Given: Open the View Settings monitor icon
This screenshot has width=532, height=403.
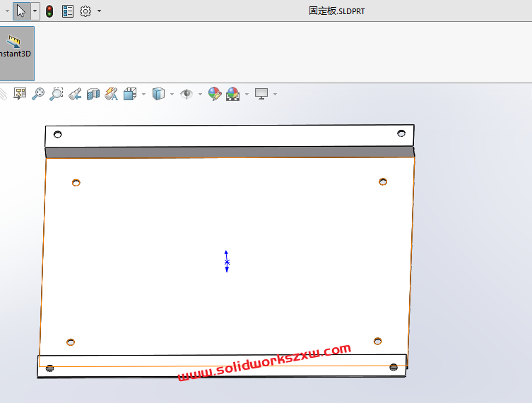Looking at the screenshot, I should (261, 94).
